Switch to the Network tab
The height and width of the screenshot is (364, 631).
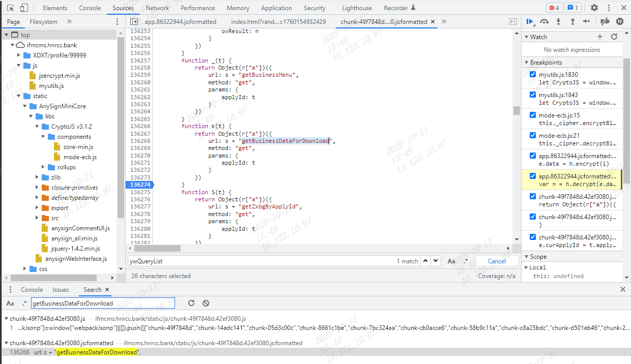(x=157, y=8)
